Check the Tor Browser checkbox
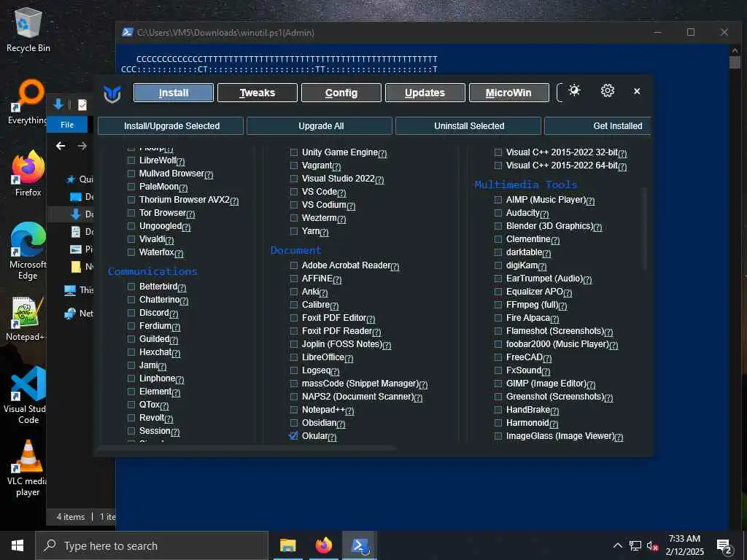Screen dimensions: 747x560 pos(131,213)
